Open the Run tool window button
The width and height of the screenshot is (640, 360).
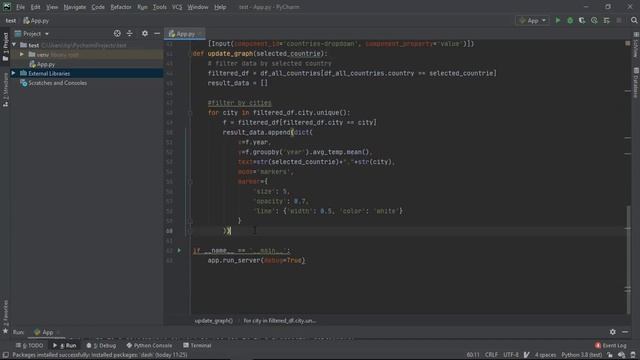click(64, 345)
